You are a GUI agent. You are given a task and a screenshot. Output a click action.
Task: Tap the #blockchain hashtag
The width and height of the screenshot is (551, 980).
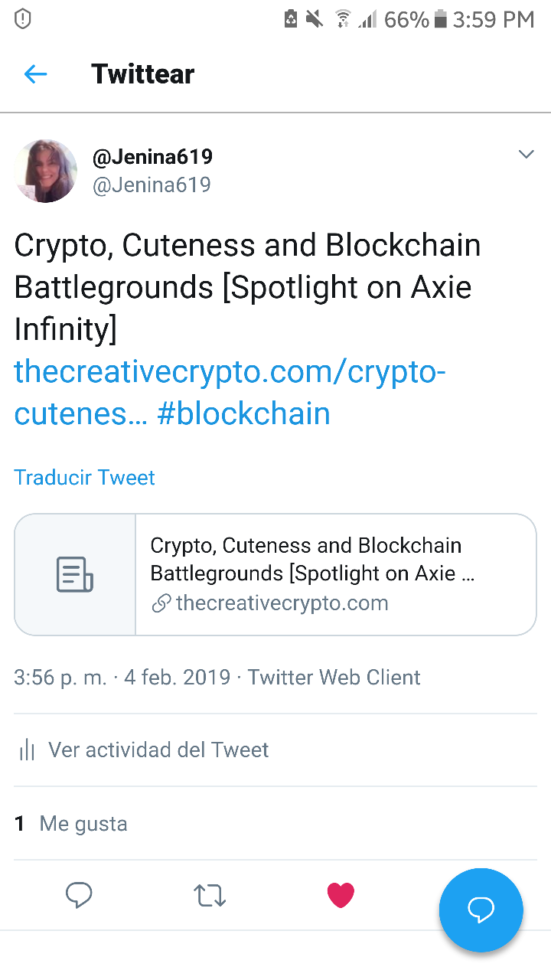243,414
